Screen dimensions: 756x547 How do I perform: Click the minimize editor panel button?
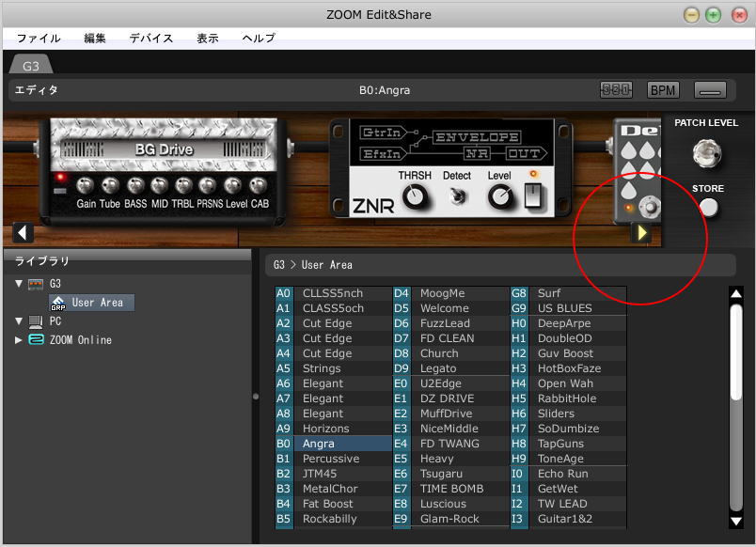[x=710, y=90]
